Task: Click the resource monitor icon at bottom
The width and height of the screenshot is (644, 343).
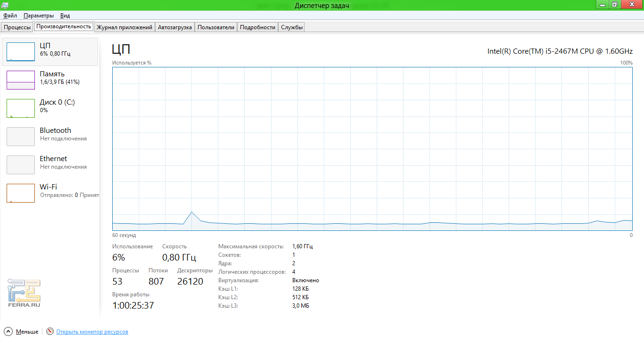Action: pos(50,332)
